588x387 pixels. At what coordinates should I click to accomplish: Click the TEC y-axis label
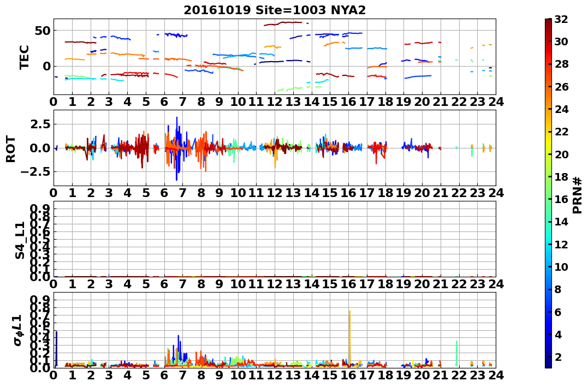pos(25,57)
